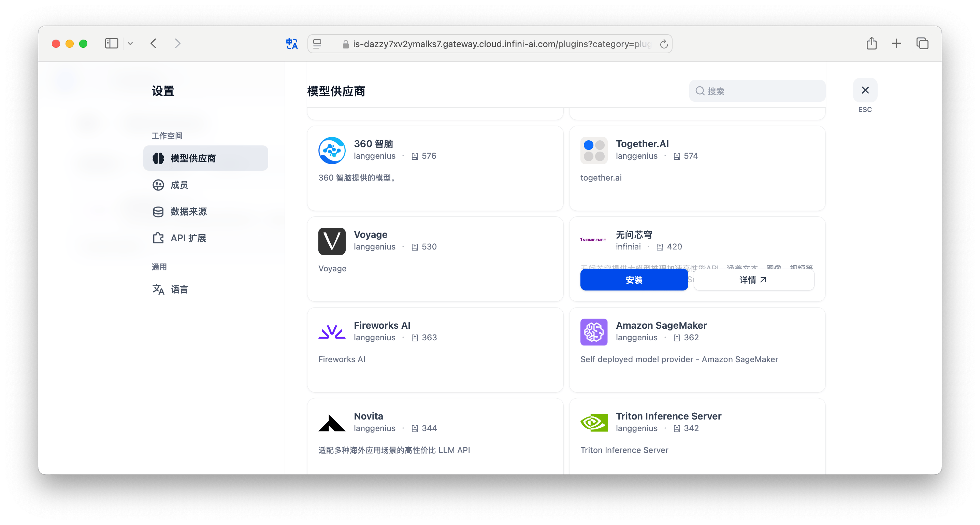
Task: Toggle the Safari sidebar button
Action: pos(112,43)
